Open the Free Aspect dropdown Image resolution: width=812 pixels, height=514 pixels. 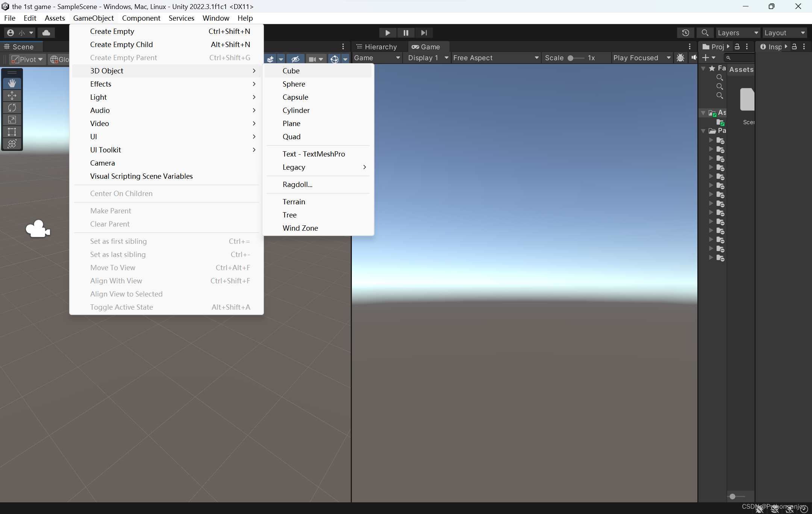point(496,58)
